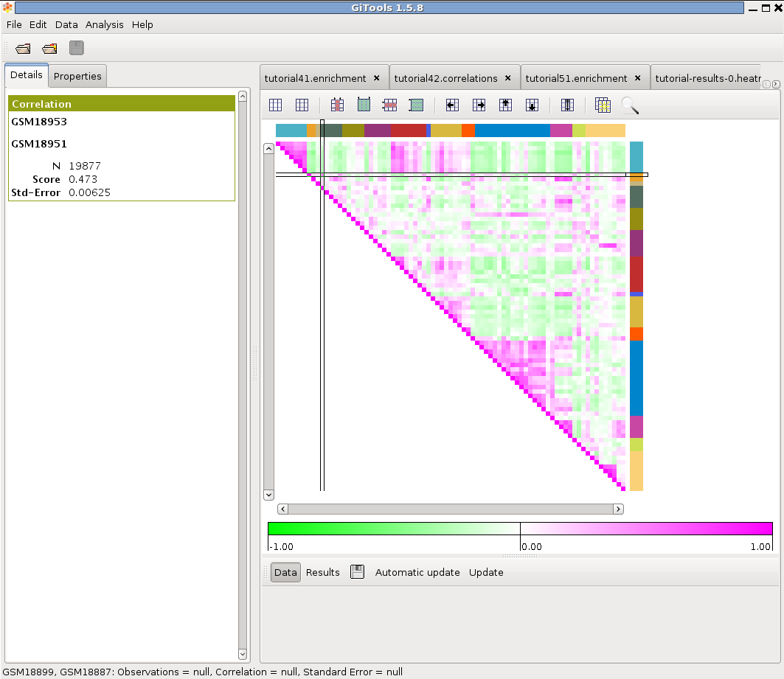Open the Help menu
Image resolution: width=784 pixels, height=679 pixels.
coord(142,24)
